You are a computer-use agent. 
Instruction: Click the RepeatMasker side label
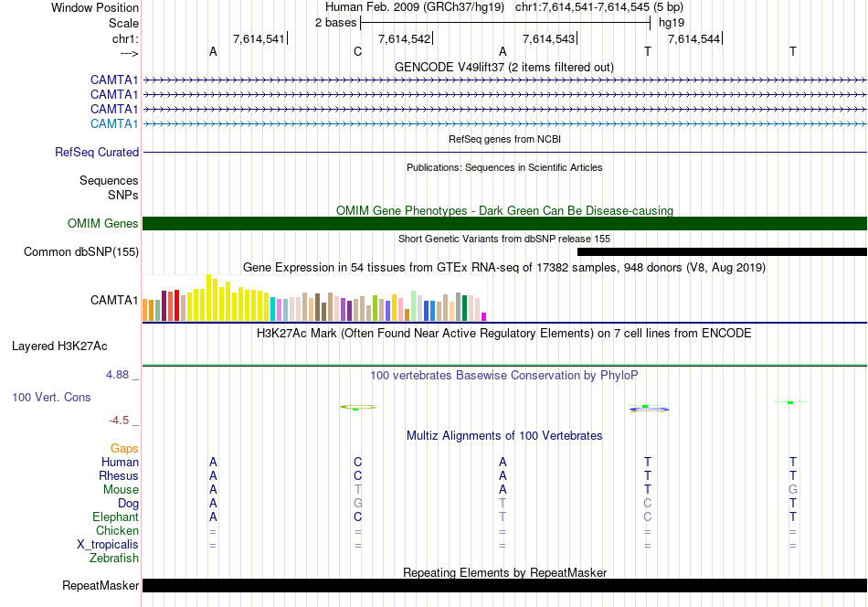click(101, 586)
